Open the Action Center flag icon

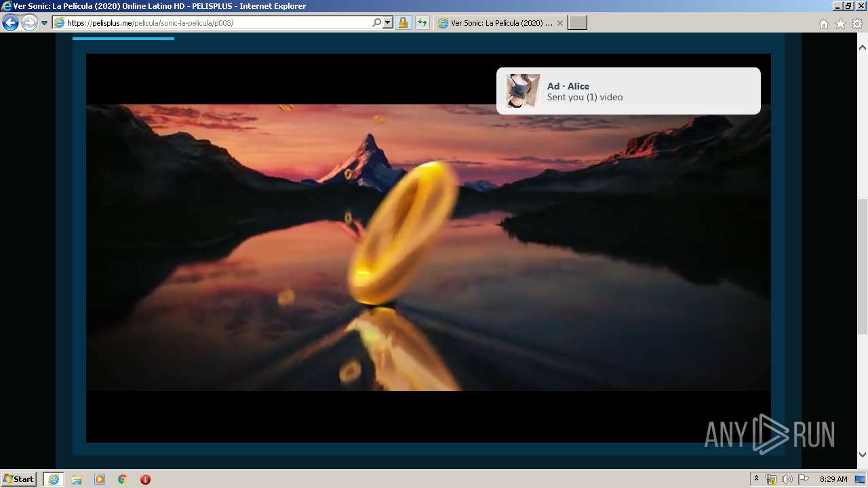pyautogui.click(x=804, y=479)
